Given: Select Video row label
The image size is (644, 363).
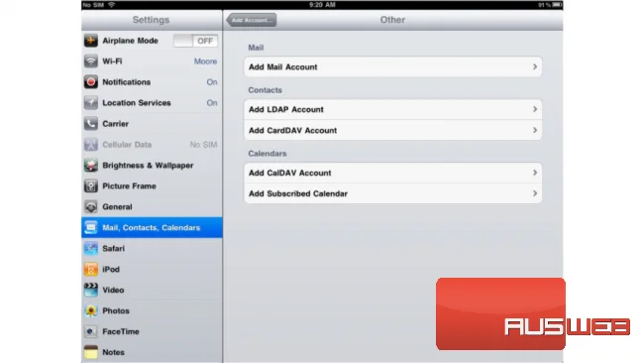Looking at the screenshot, I should pyautogui.click(x=113, y=290).
